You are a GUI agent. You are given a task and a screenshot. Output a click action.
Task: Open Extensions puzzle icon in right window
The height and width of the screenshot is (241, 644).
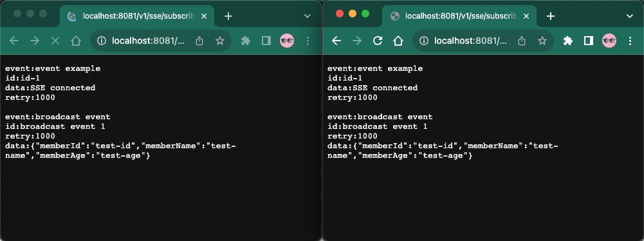pyautogui.click(x=568, y=41)
